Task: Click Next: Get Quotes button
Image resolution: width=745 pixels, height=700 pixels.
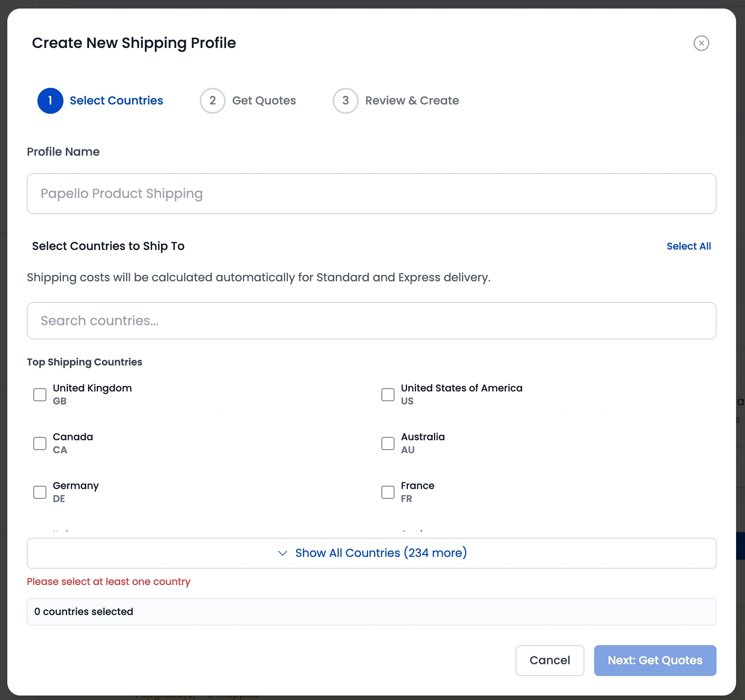Action: [x=654, y=660]
